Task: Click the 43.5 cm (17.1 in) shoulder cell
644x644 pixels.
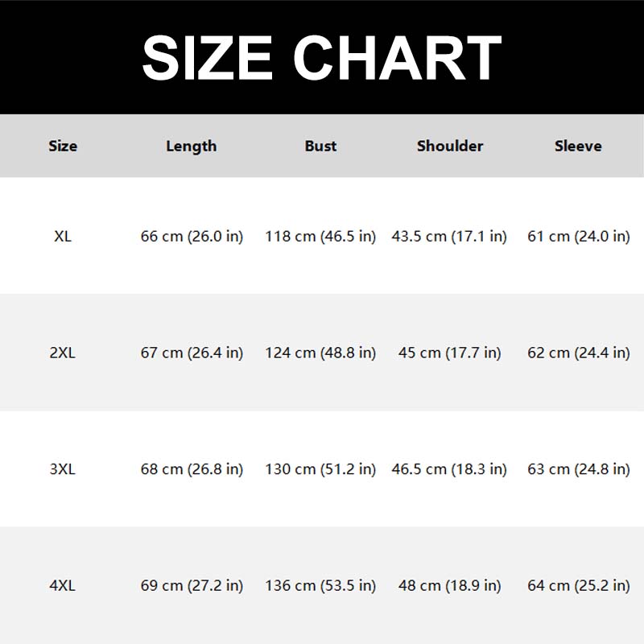Action: click(449, 237)
